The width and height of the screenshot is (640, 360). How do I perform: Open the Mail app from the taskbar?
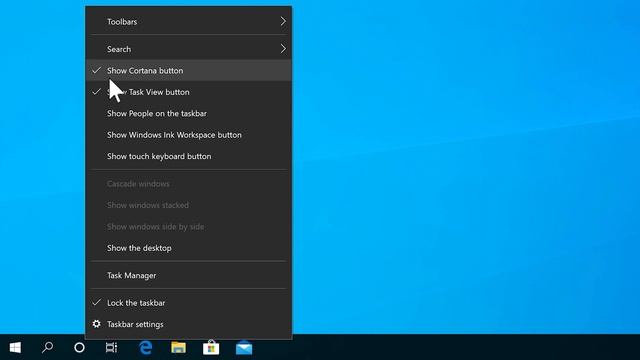pos(244,348)
